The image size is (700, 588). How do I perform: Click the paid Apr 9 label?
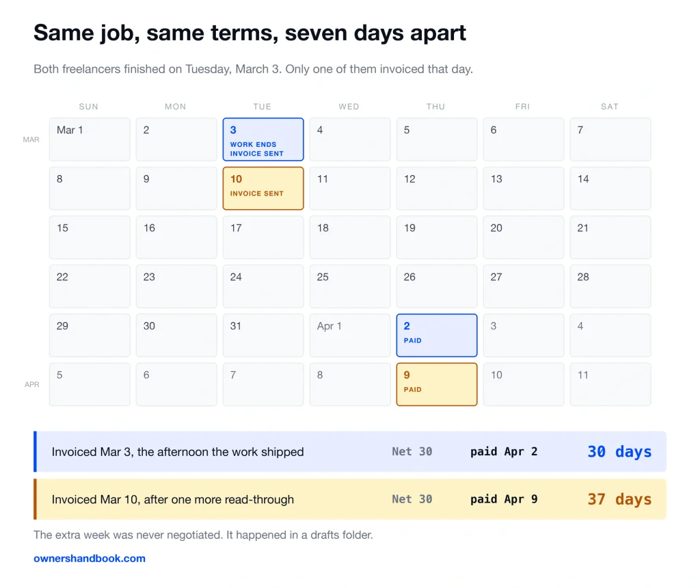click(x=504, y=499)
